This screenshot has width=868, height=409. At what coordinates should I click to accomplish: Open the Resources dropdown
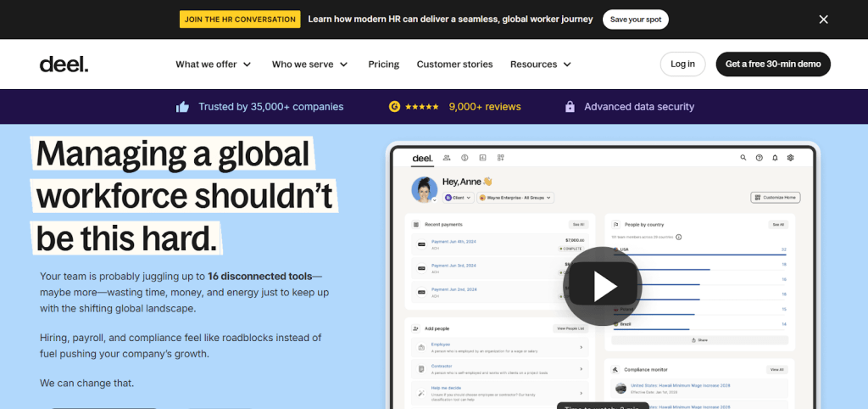[541, 64]
